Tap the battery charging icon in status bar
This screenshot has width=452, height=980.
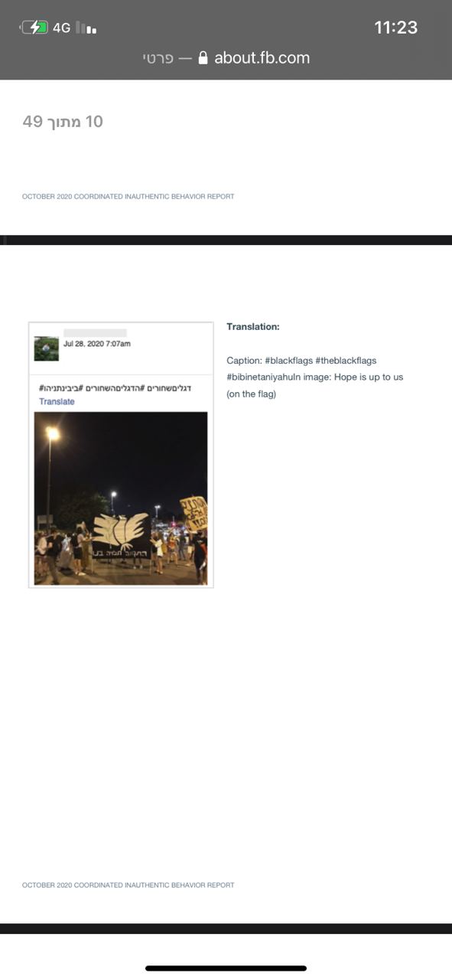tap(34, 28)
